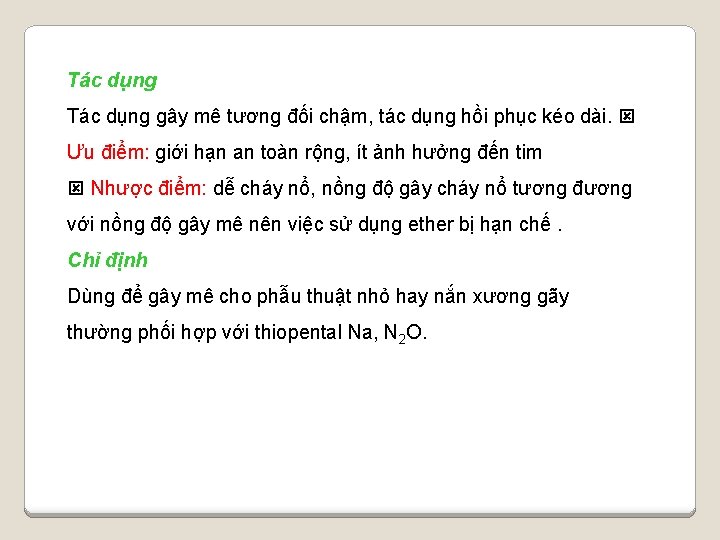Click the line starting "thường phối hợp"
The width and height of the screenshot is (720, 540).
(x=247, y=333)
